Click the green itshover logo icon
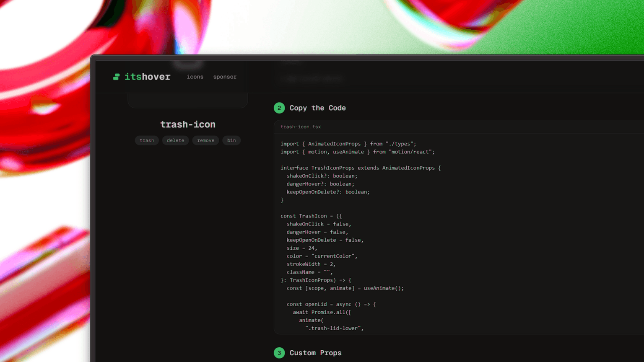644x362 pixels. pyautogui.click(x=116, y=77)
